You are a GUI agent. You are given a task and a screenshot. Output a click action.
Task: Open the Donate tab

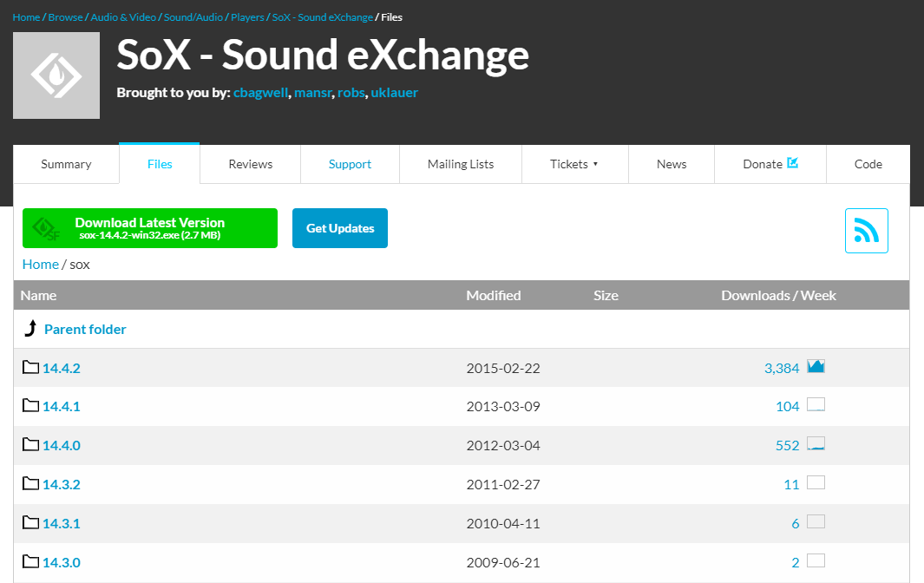[770, 164]
